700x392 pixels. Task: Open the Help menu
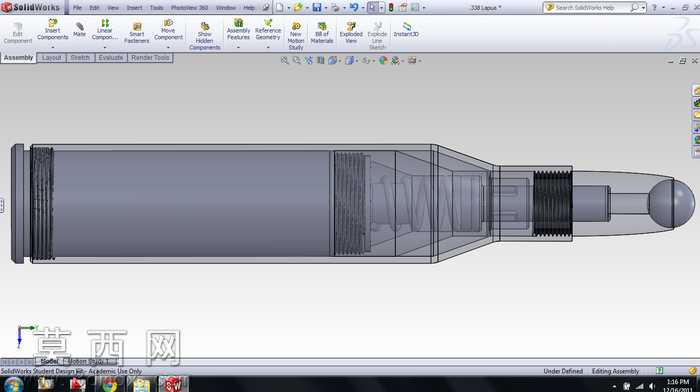[x=249, y=8]
